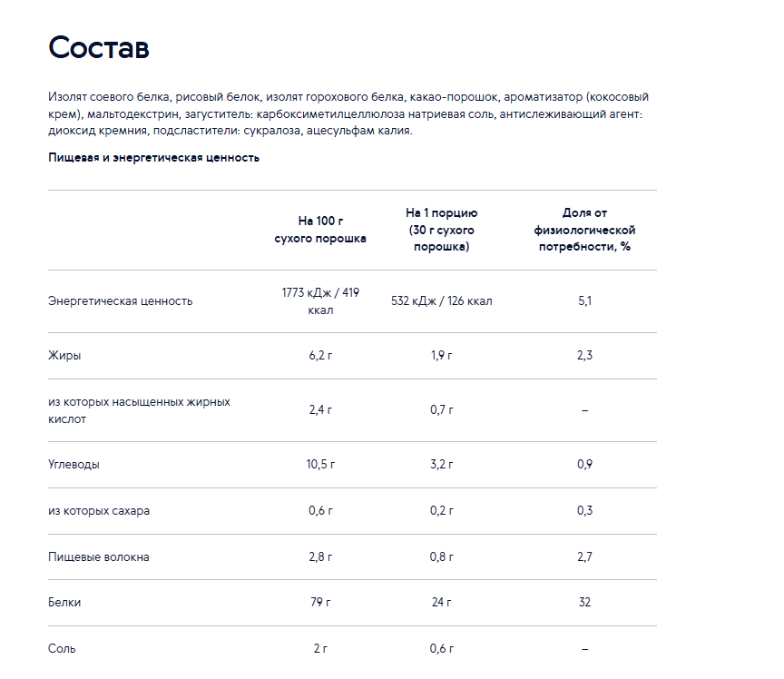
Task: Click the 79 г protein value
Action: 320,603
